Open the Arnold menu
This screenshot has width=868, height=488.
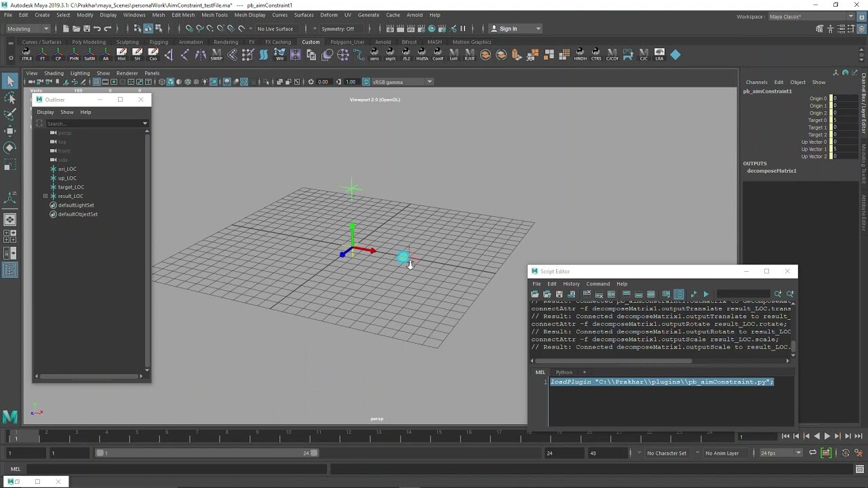414,14
